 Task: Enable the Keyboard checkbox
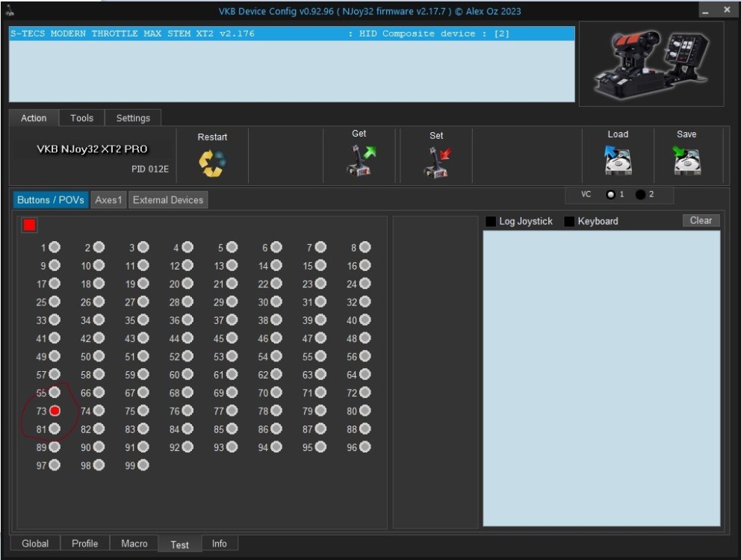(569, 221)
